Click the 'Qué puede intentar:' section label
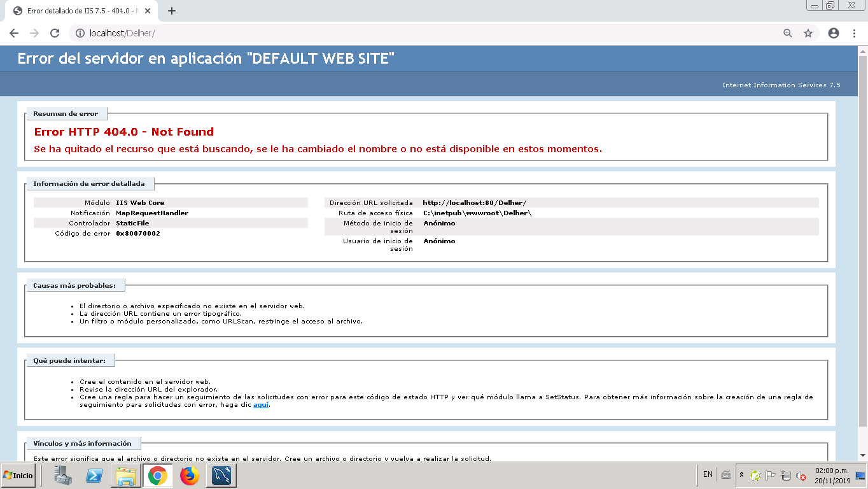Viewport: 868px width, 489px height. point(69,360)
